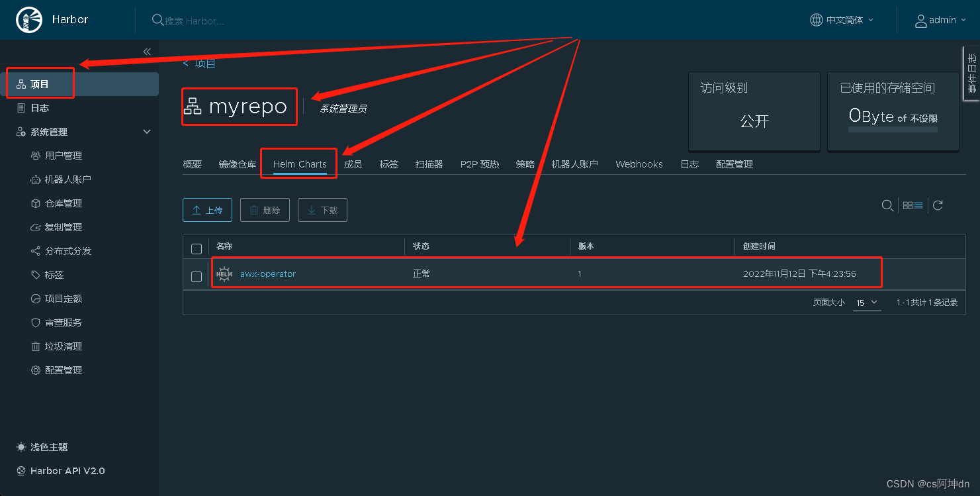Switch to the 机器人账户 tab

575,164
